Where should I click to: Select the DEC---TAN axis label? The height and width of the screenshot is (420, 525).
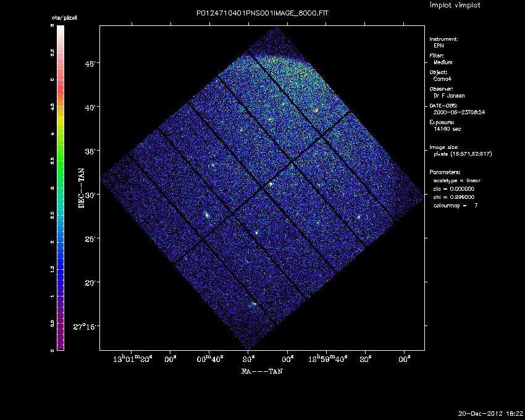point(82,188)
